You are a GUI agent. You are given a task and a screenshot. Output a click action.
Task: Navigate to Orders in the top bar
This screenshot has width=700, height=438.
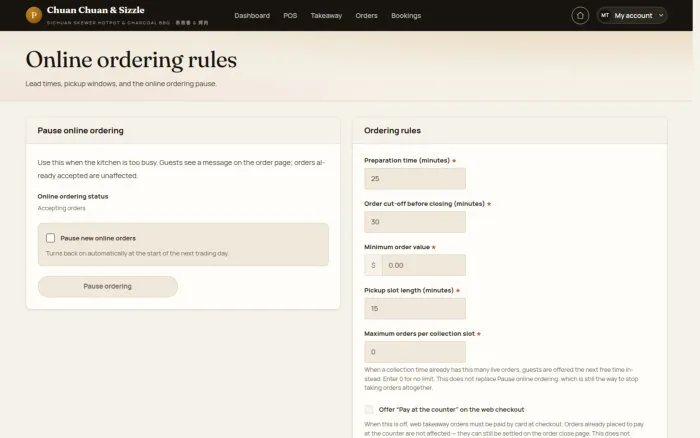[x=366, y=16]
